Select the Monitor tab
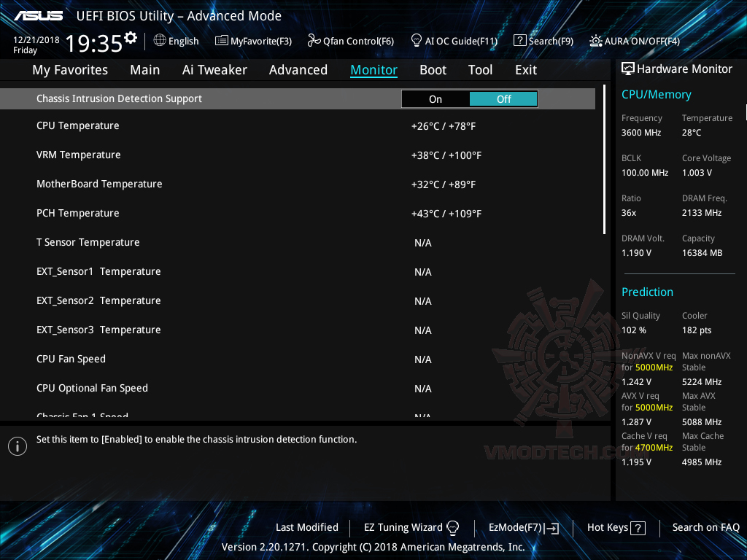Screen dimensions: 747x560 [374, 70]
